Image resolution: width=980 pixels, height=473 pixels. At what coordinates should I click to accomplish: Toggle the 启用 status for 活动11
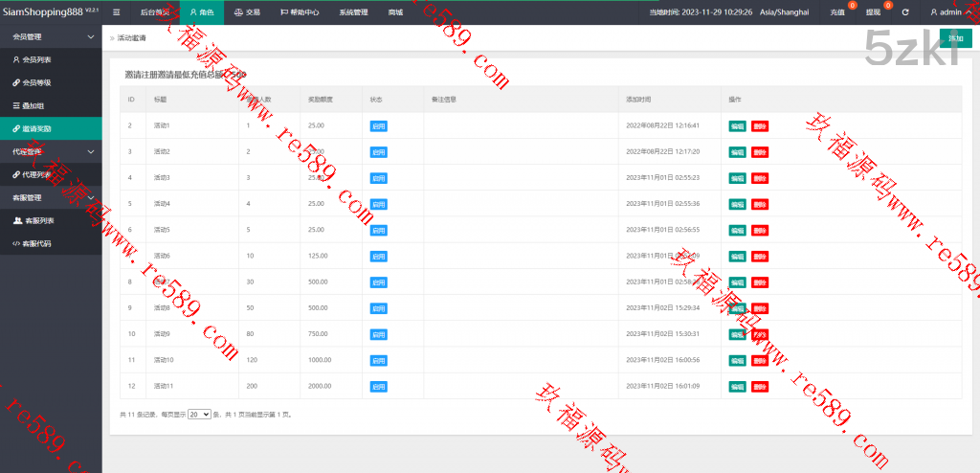click(x=378, y=387)
